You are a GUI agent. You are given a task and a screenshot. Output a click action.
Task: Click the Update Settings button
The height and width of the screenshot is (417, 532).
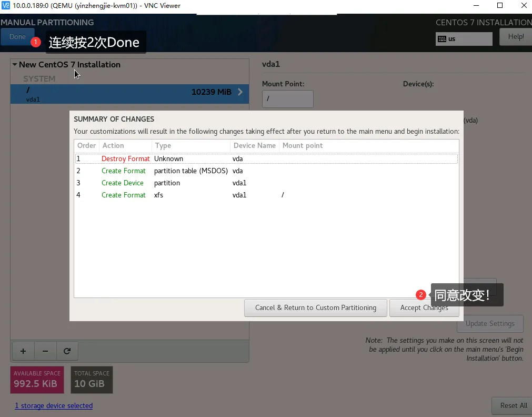tap(490, 324)
